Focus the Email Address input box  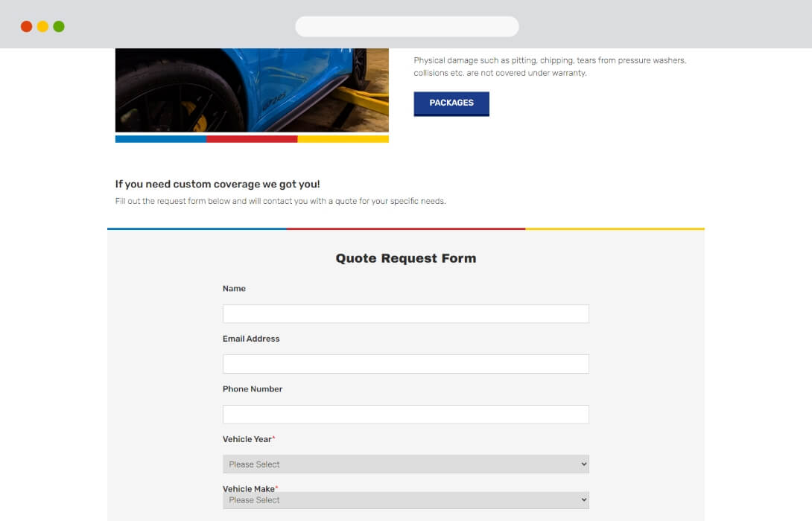click(x=405, y=364)
